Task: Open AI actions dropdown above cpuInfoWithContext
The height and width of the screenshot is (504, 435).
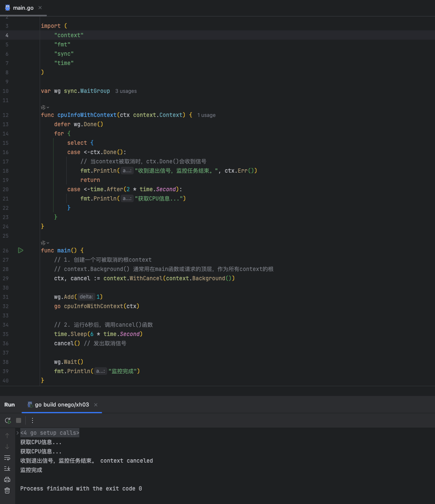Action: 45,107
